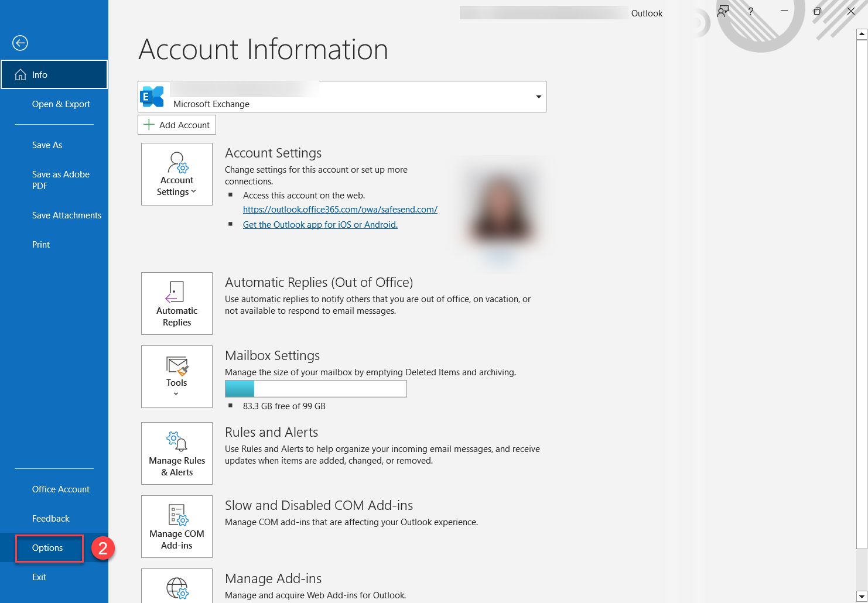Click the Microsoft Exchange logo icon

point(152,97)
